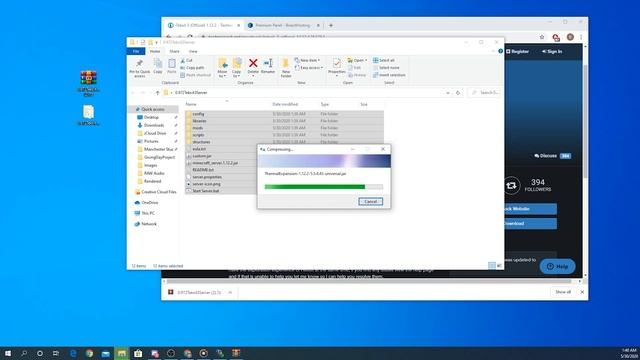Select the scripts folder row
640x360 pixels.
point(284,135)
